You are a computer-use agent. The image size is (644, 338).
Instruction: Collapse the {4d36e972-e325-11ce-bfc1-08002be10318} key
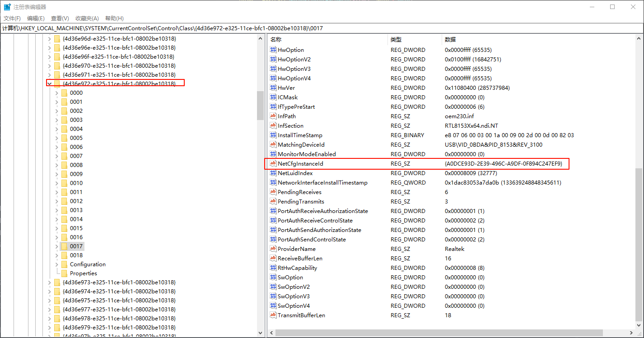(x=49, y=83)
